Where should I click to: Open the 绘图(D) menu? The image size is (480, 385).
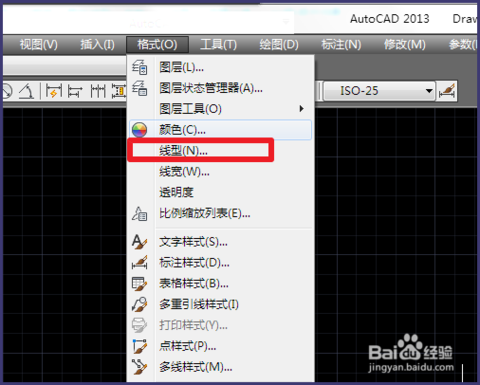(279, 44)
